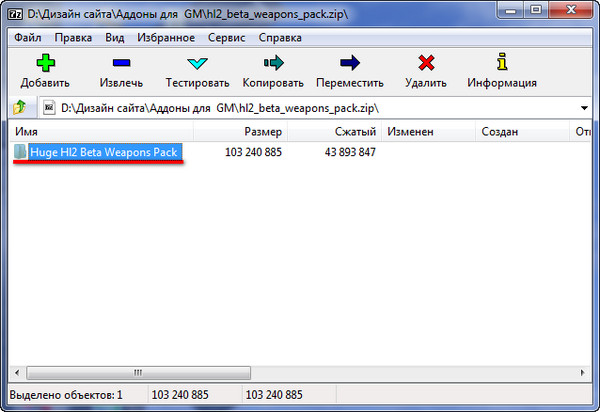Image resolution: width=600 pixels, height=412 pixels.
Task: Maximize the 7-Zip window
Action: point(536,10)
